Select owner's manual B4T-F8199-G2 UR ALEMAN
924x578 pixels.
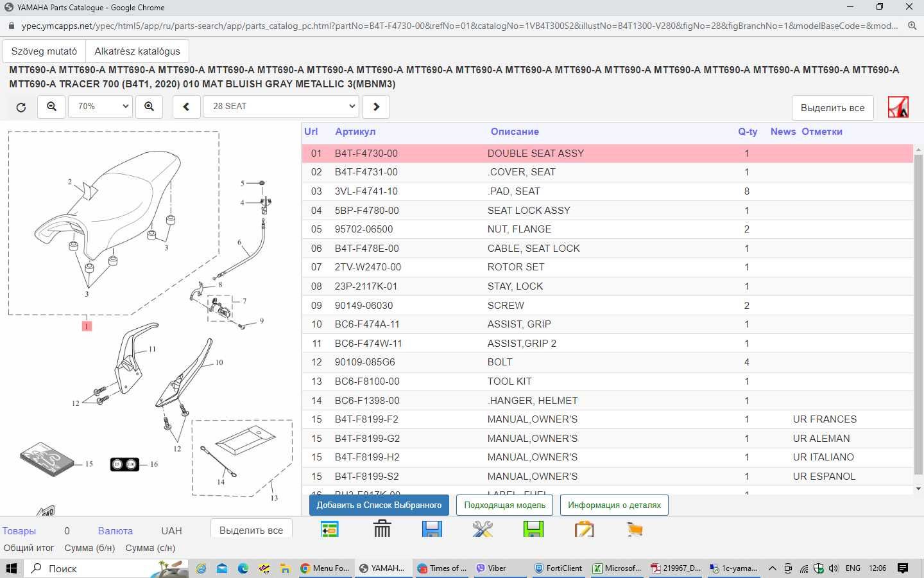[x=607, y=439]
